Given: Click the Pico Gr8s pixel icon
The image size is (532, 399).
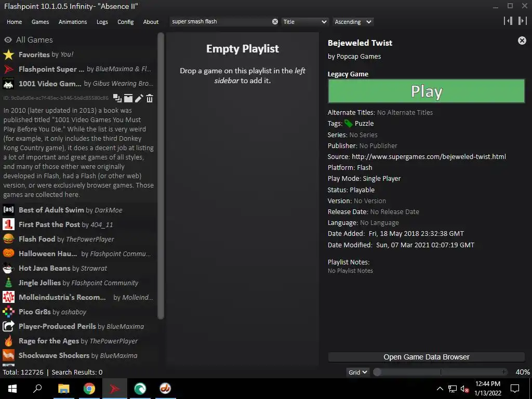Looking at the screenshot, I should [8, 312].
